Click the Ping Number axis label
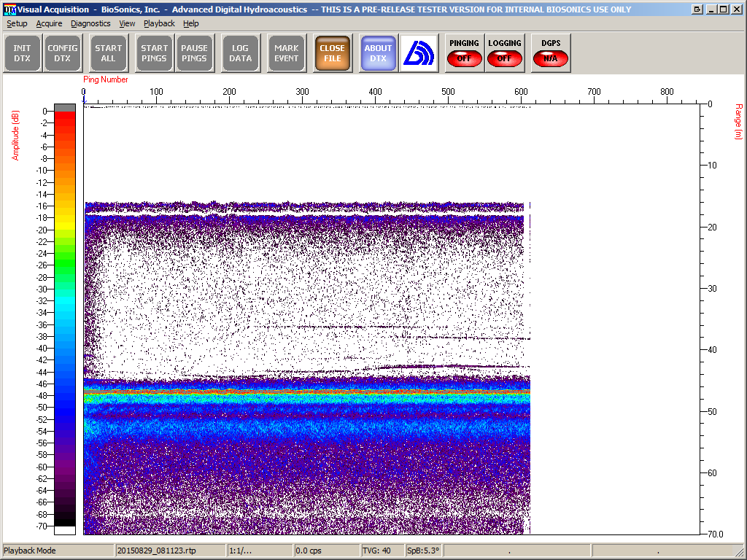The image size is (747, 560). point(105,79)
